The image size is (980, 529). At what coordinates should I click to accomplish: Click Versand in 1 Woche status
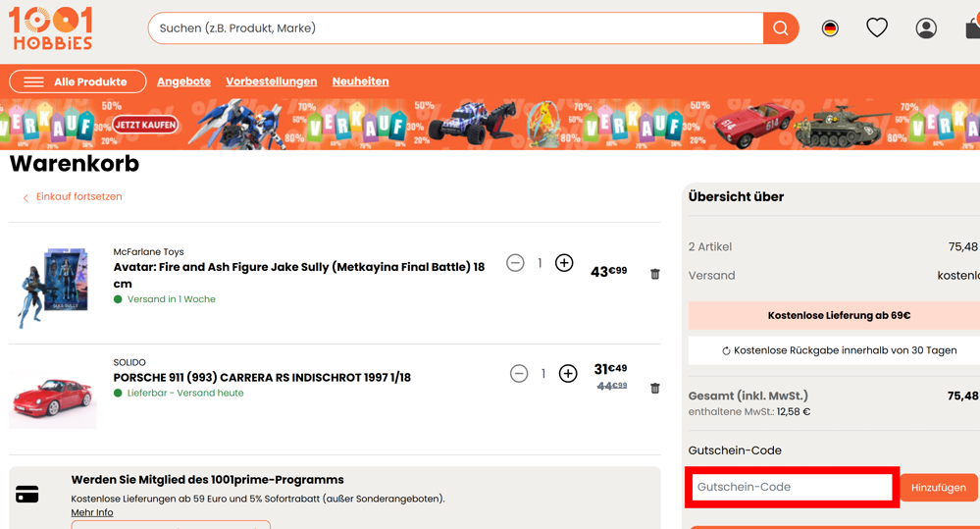[172, 299]
